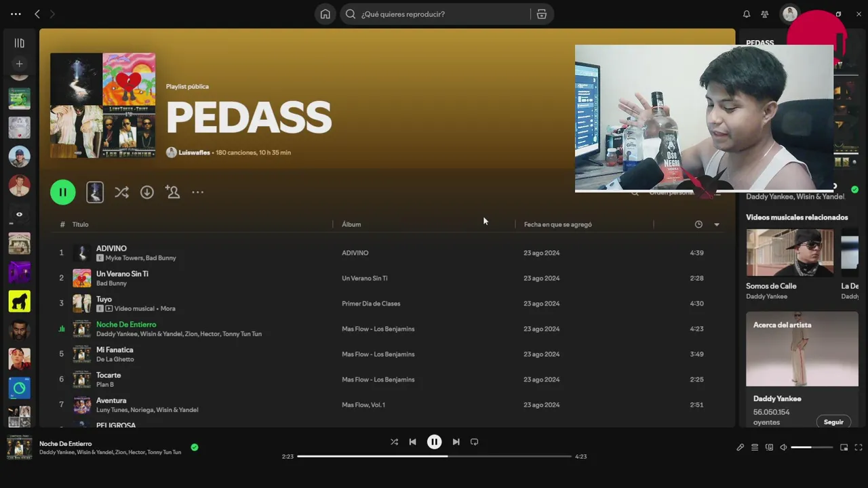868x488 pixels.
Task: Open the Somos de Calle video
Action: (x=790, y=253)
